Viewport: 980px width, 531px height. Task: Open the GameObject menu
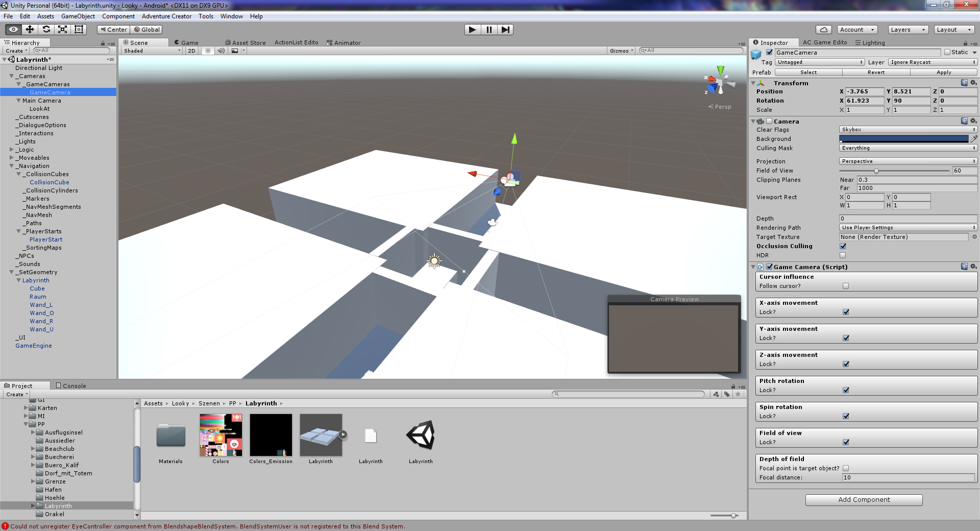[78, 16]
